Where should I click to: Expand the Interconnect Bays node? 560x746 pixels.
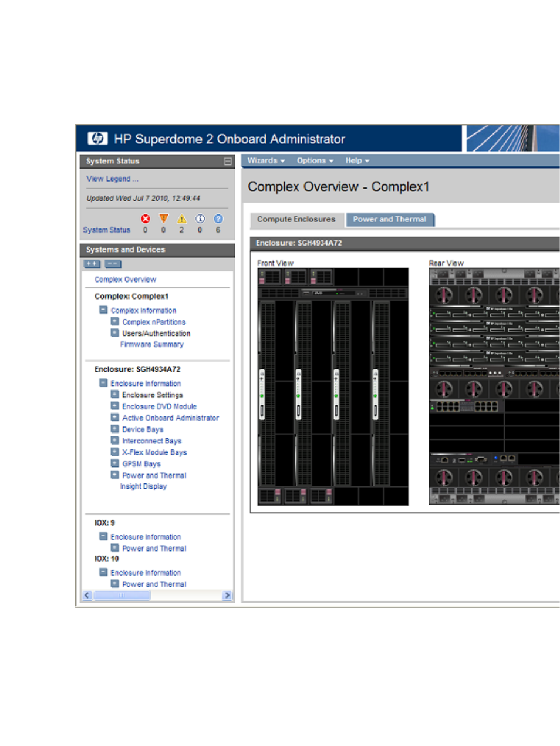115,440
